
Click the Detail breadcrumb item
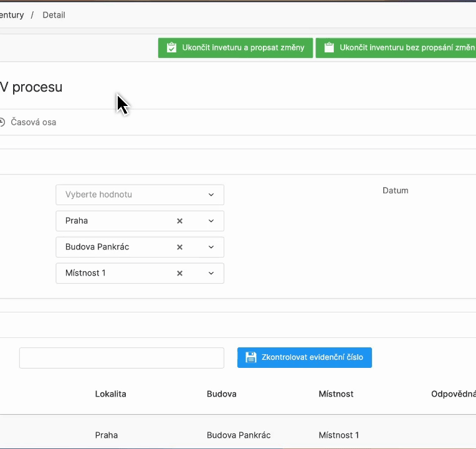click(54, 15)
